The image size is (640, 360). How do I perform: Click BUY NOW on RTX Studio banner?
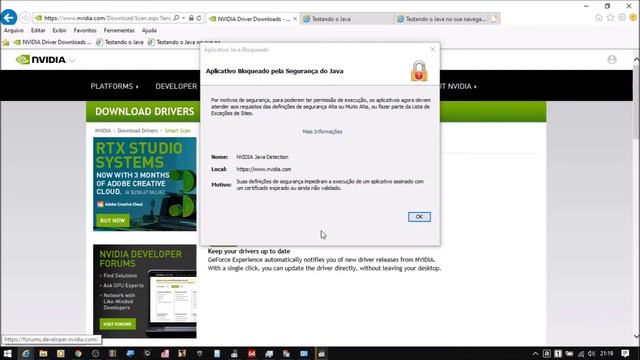[x=113, y=220]
